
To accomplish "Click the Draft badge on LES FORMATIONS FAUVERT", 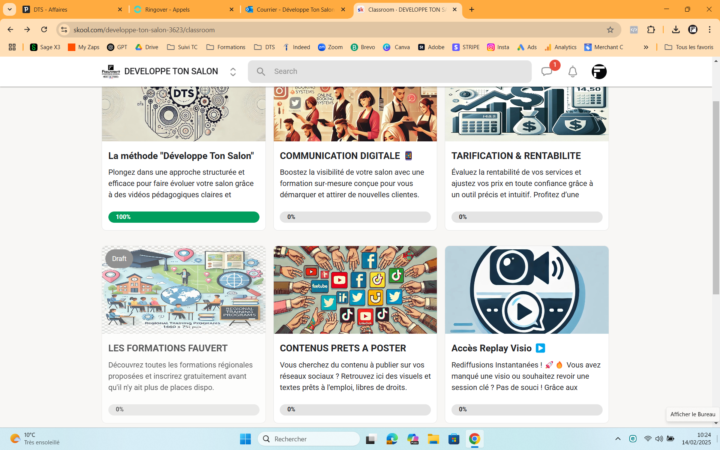I will (119, 259).
